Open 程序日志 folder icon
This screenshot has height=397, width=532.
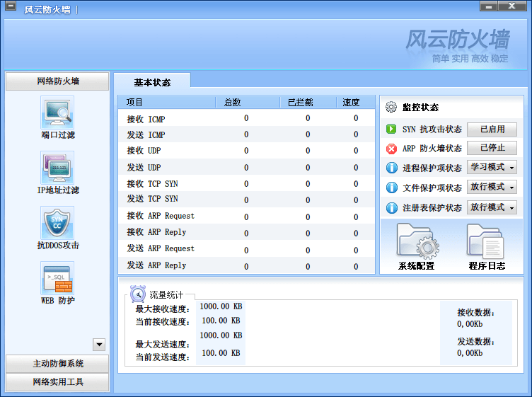pyautogui.click(x=486, y=243)
